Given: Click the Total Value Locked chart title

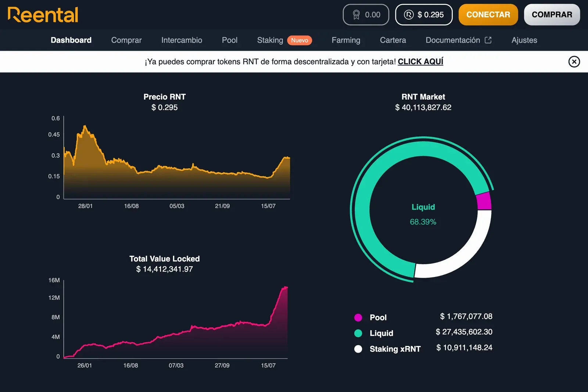Looking at the screenshot, I should coord(164,259).
